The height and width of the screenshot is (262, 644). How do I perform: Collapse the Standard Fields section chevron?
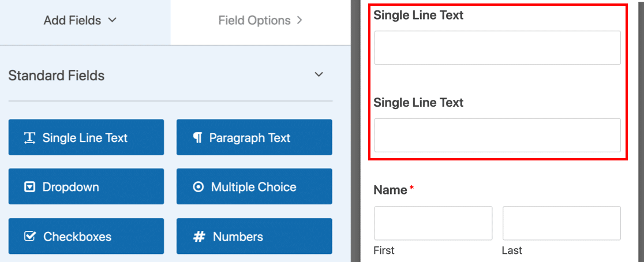[319, 75]
